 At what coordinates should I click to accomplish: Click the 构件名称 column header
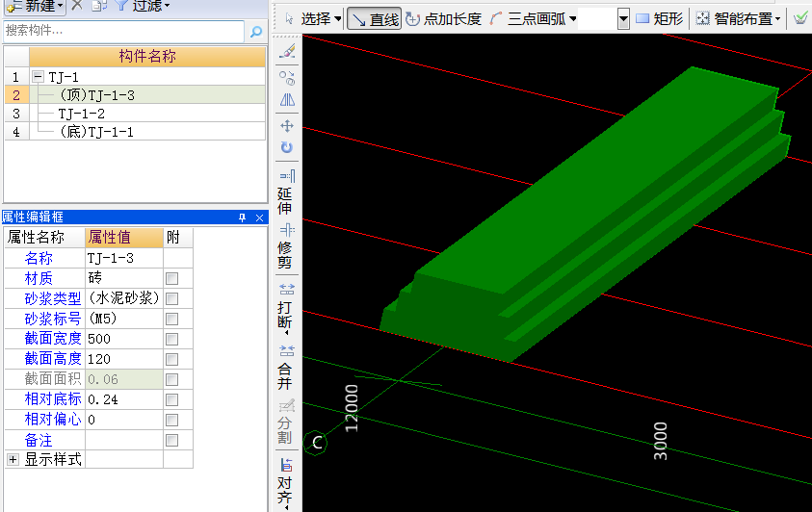[x=147, y=56]
